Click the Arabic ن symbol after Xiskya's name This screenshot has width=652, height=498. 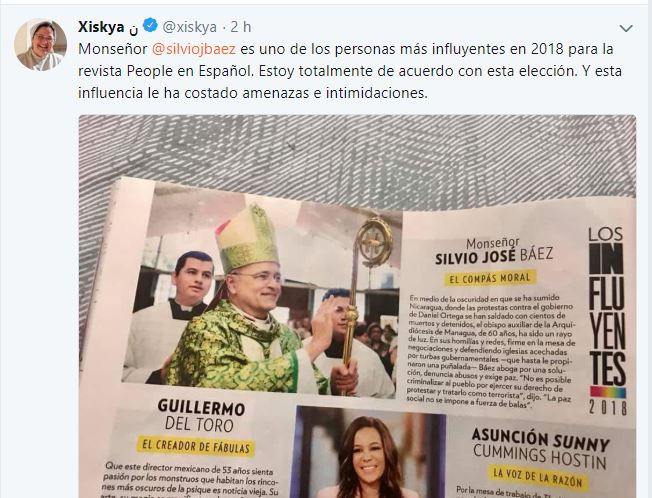click(133, 29)
